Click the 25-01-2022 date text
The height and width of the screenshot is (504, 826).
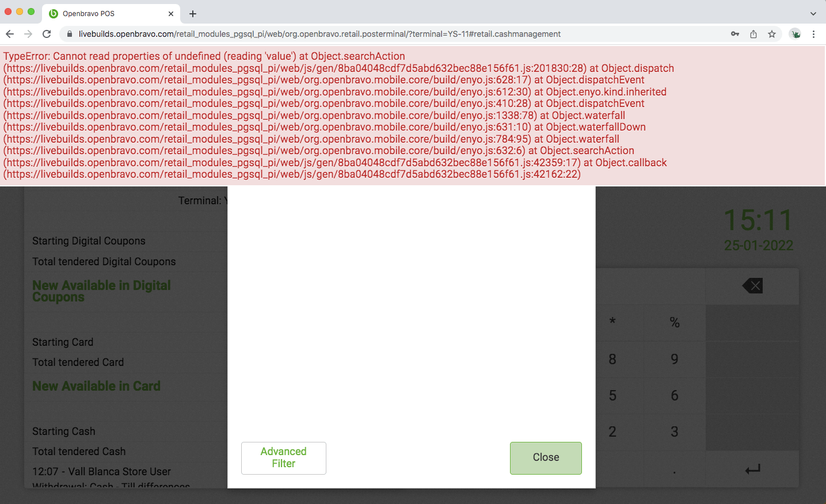click(758, 246)
